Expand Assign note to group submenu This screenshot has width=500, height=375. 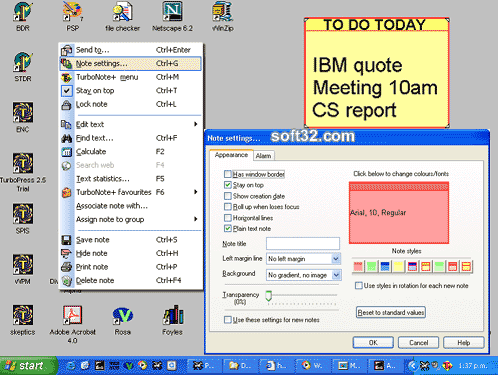pos(131,219)
